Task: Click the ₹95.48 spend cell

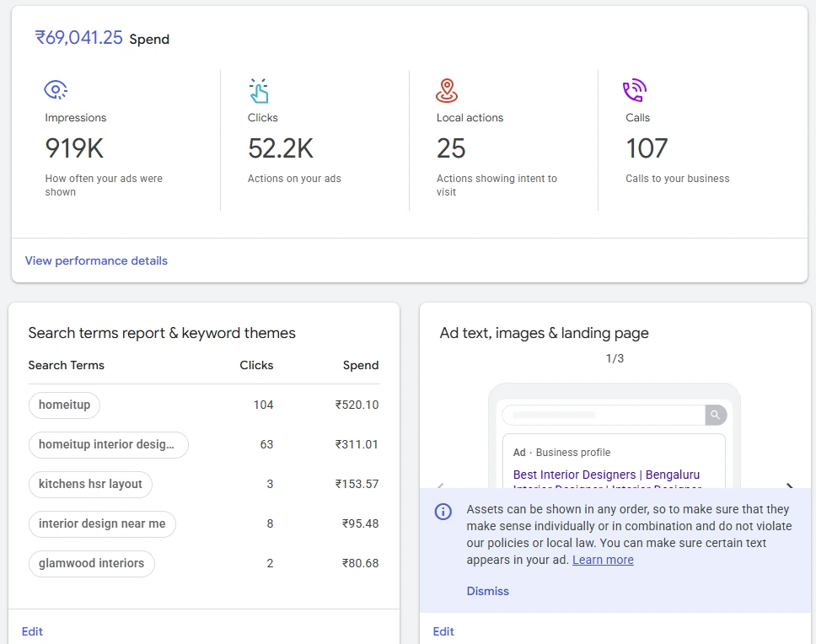Action: click(360, 523)
